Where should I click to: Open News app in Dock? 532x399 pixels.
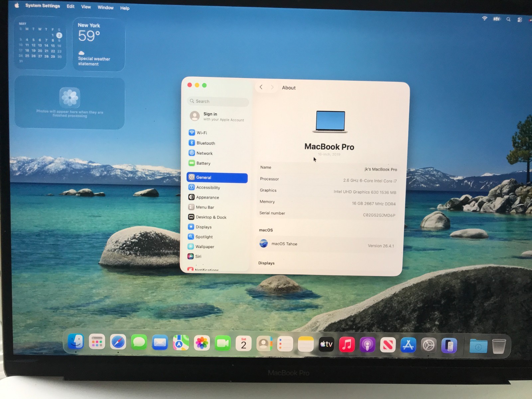388,345
